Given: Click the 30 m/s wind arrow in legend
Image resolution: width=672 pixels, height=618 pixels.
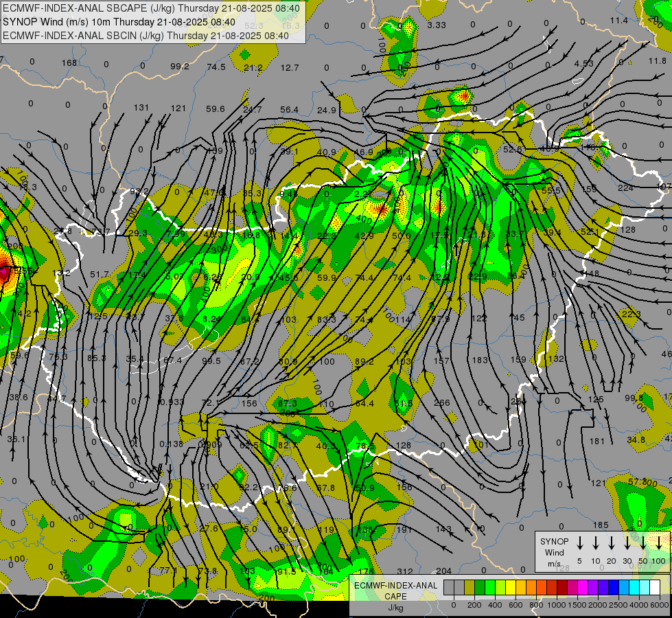Looking at the screenshot, I should pyautogui.click(x=627, y=543).
